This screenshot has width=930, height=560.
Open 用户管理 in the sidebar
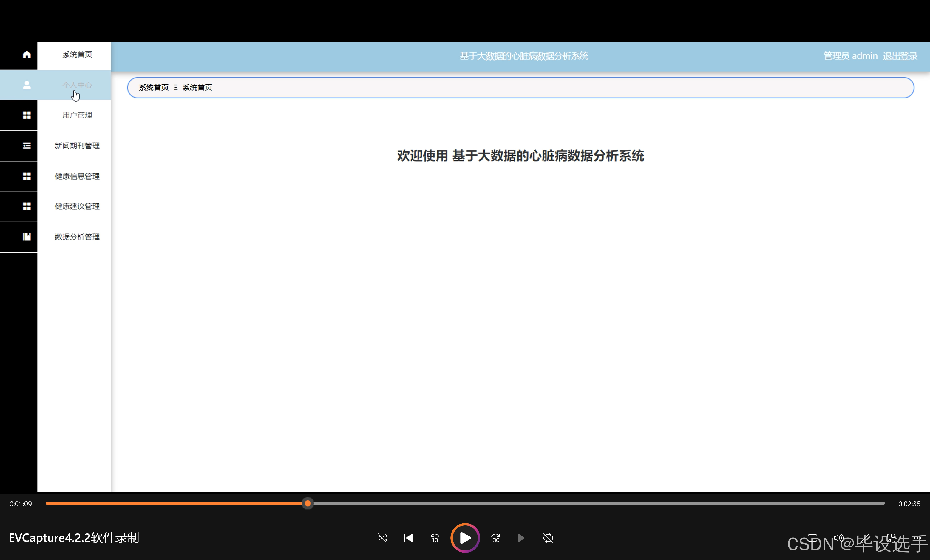click(77, 115)
